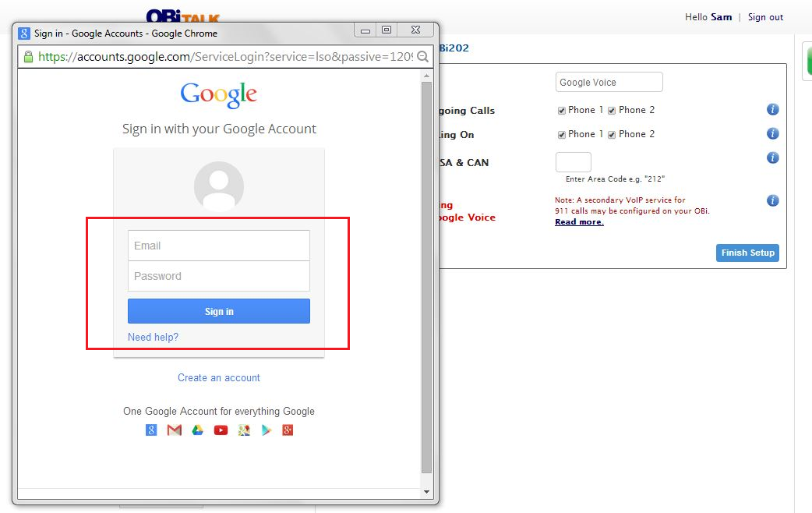812x513 pixels.
Task: Click the Create an account link
Action: point(219,378)
